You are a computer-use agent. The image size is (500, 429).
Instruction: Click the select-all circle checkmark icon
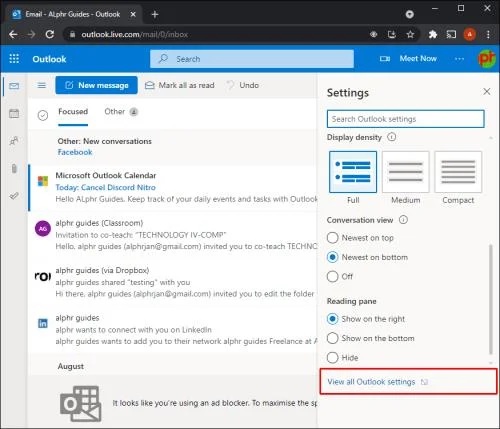tap(43, 115)
